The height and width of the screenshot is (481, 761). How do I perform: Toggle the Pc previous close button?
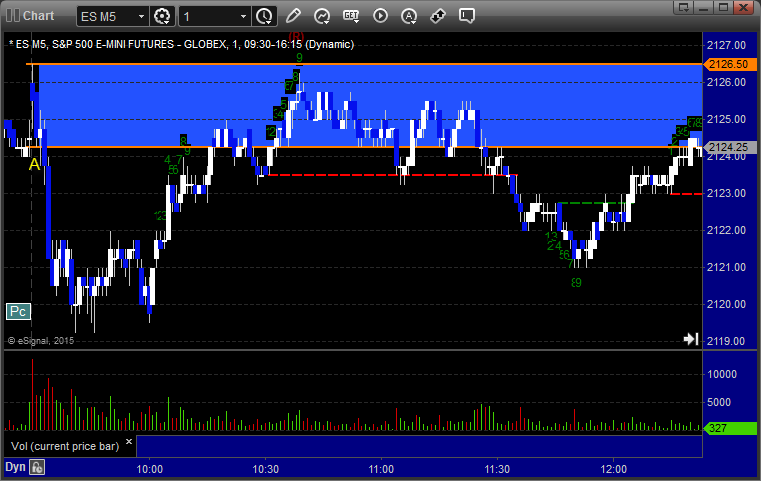(18, 311)
